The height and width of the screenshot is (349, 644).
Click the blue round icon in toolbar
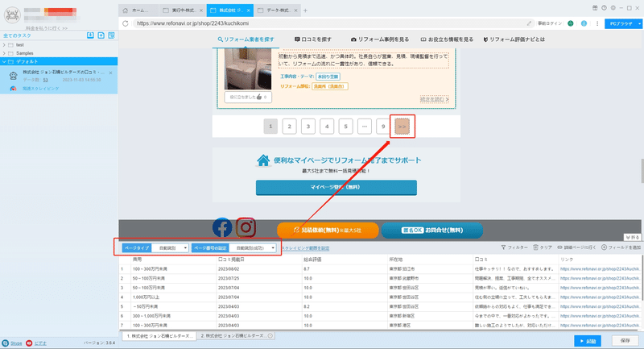tap(584, 23)
